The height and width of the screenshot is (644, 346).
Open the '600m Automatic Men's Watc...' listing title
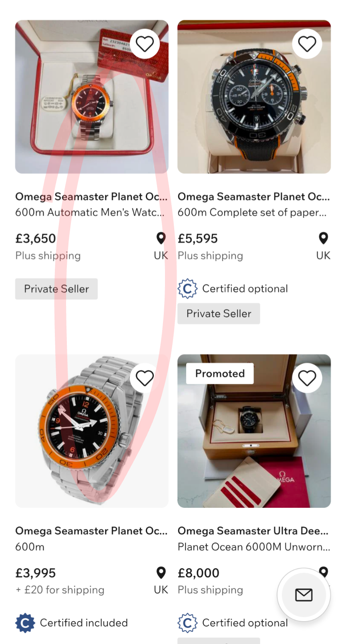90,212
